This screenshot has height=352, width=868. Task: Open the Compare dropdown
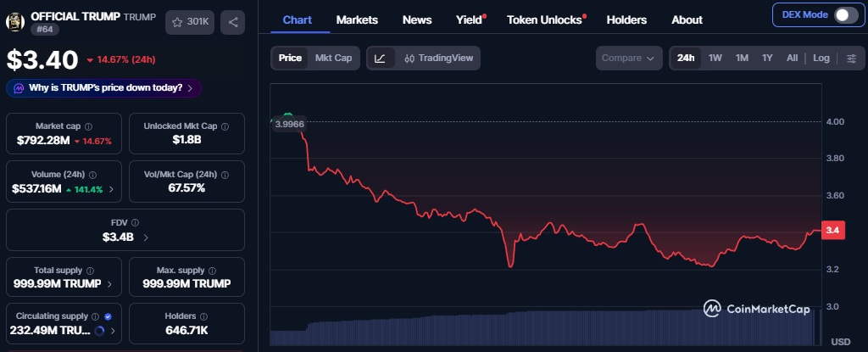pyautogui.click(x=628, y=59)
